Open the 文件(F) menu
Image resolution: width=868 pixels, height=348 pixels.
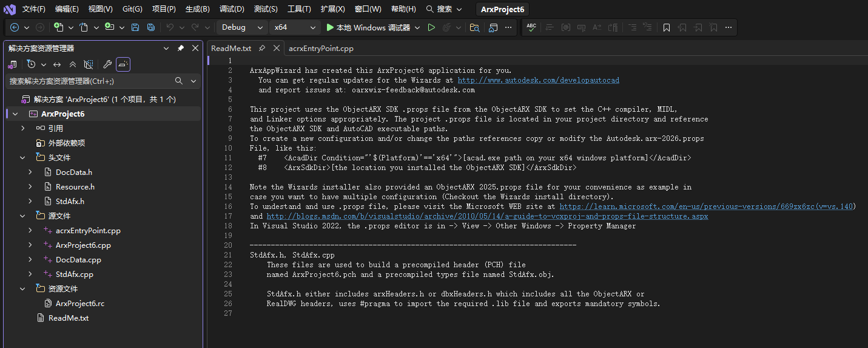click(34, 9)
